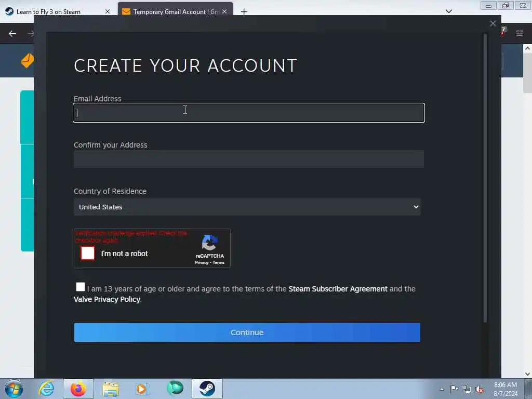This screenshot has height=399, width=532.
Task: Open the Country of Residence dropdown
Action: 247,207
